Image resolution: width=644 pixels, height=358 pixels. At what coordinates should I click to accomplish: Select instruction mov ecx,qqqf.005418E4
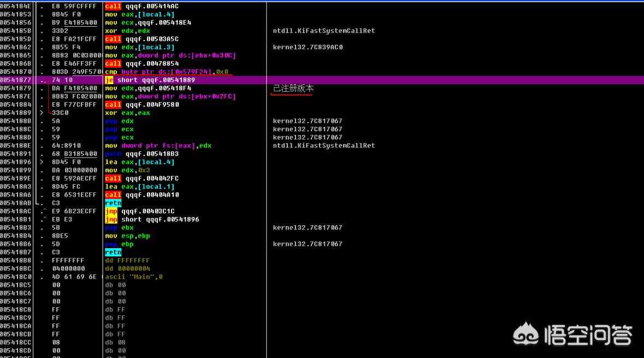[148, 22]
